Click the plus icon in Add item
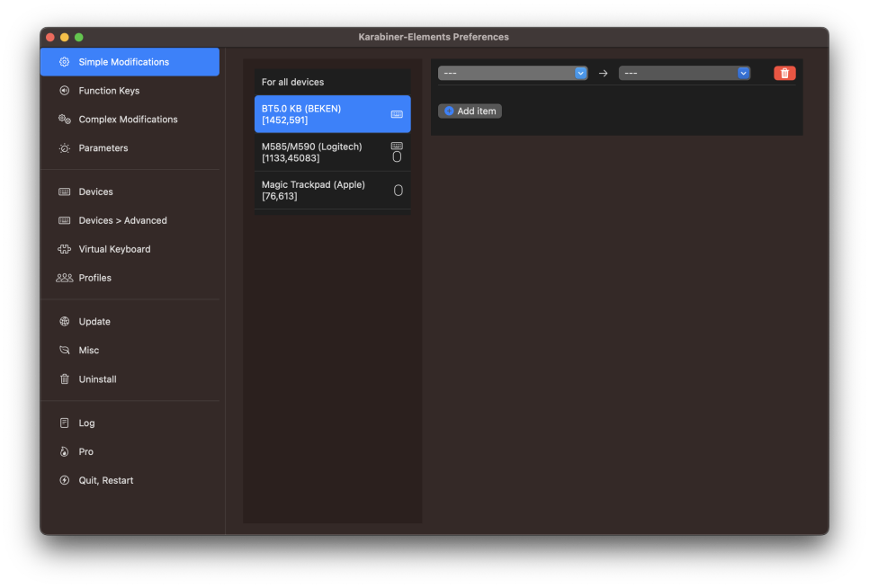 449,111
